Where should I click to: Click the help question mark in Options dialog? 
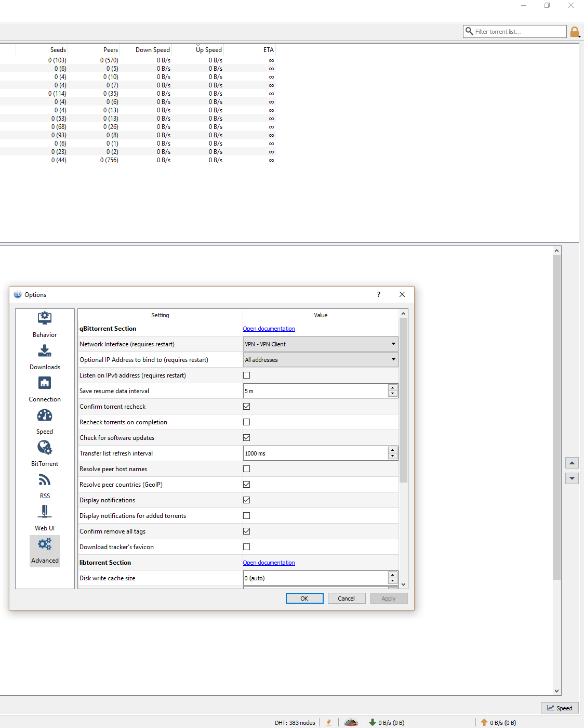[x=379, y=294]
